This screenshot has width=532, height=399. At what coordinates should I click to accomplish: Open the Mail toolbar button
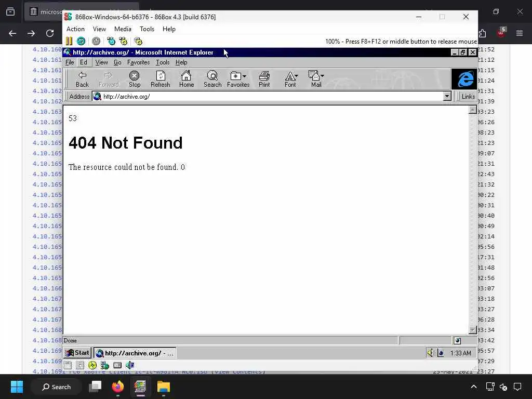coord(316,79)
